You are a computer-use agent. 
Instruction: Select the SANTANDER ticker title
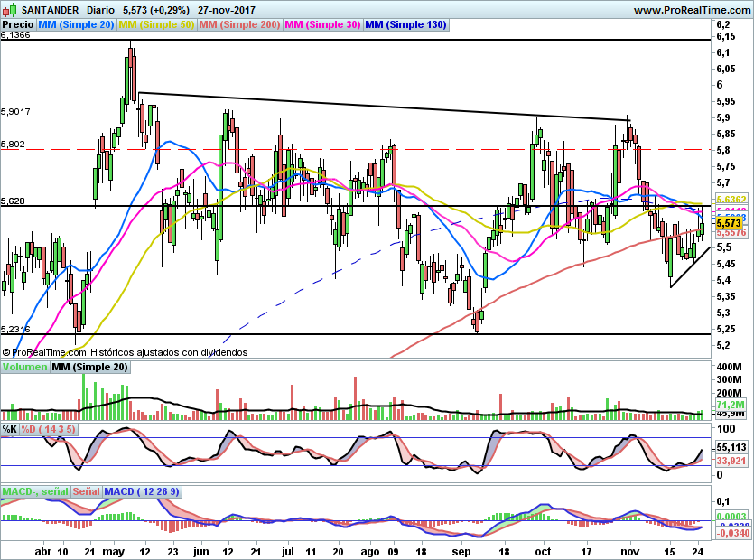(50, 10)
